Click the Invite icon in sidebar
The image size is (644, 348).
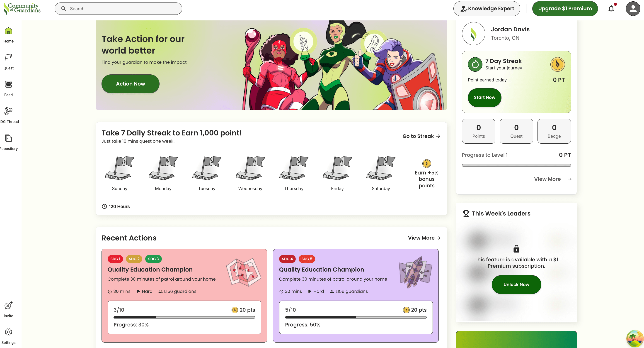[x=9, y=309]
